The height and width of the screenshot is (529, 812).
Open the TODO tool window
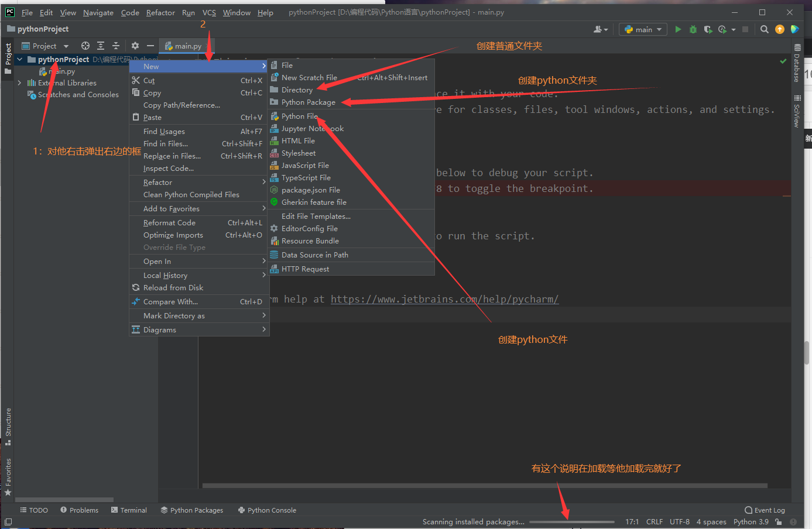point(34,510)
